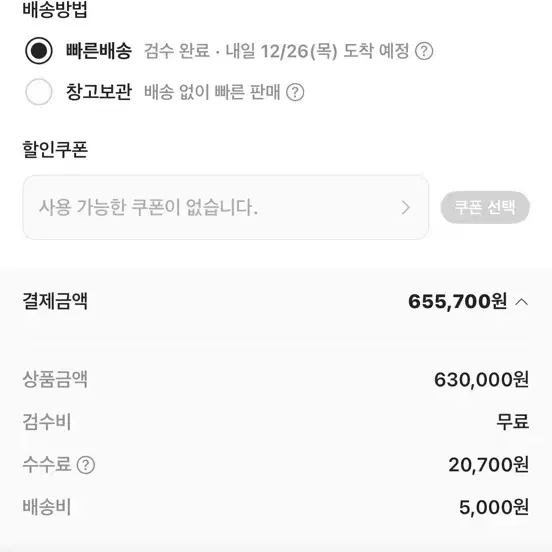Screen dimensions: 552x552
Task: Click the 검수 완료 내일 12/26 arrival text
Action: 277,51
